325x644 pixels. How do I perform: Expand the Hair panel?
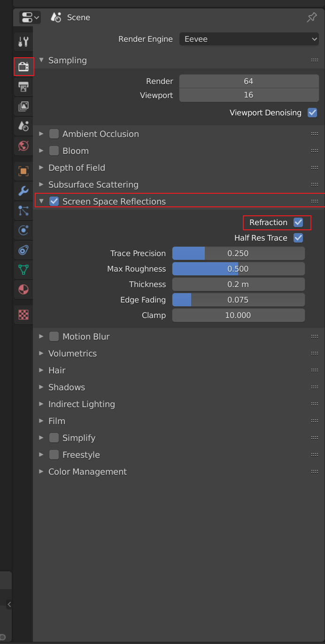tap(41, 371)
